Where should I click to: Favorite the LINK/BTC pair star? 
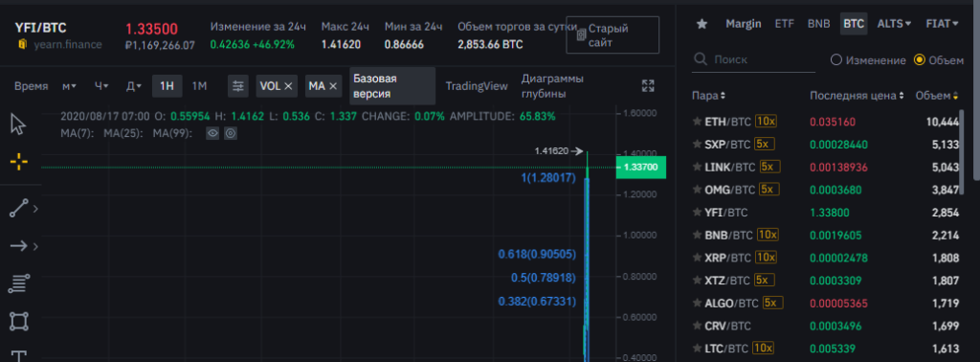tap(697, 167)
